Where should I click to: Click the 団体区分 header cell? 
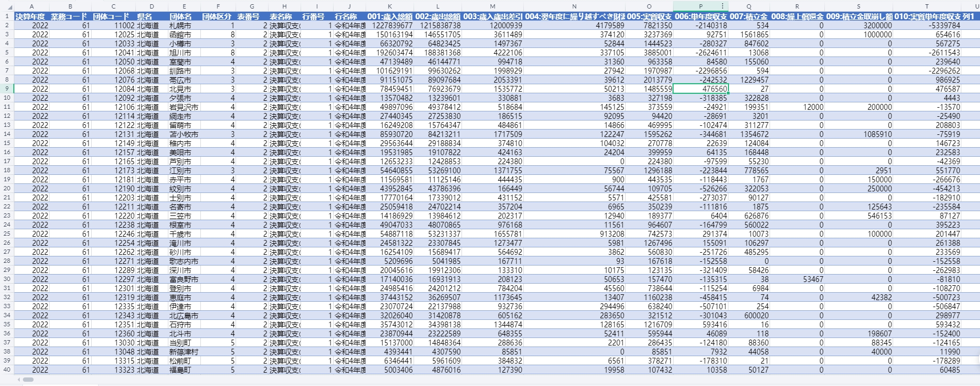coord(217,17)
